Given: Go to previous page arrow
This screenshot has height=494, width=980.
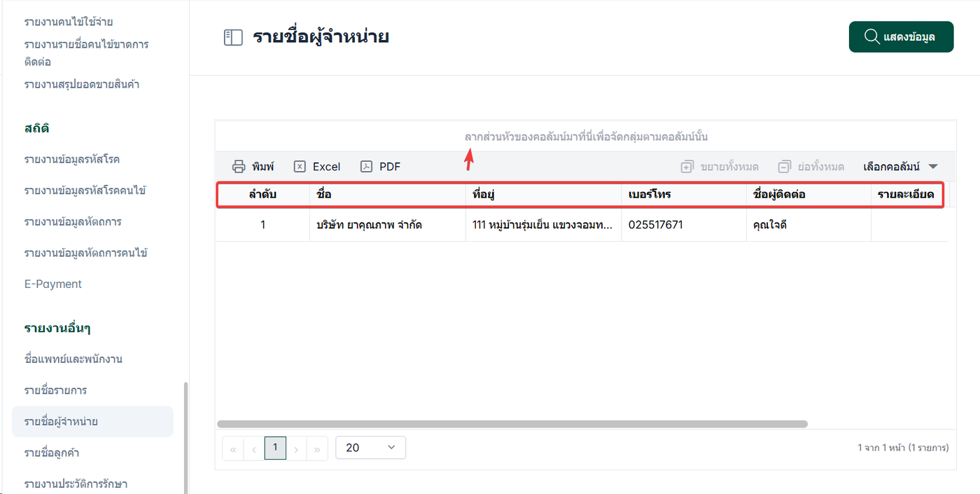Looking at the screenshot, I should [x=254, y=449].
